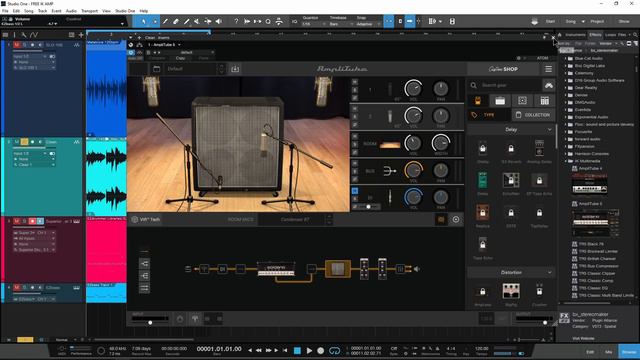
Task: Switch to the Loops browser tab
Action: coord(611,35)
